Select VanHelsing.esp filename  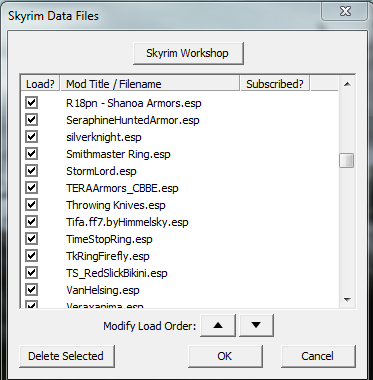pos(103,290)
